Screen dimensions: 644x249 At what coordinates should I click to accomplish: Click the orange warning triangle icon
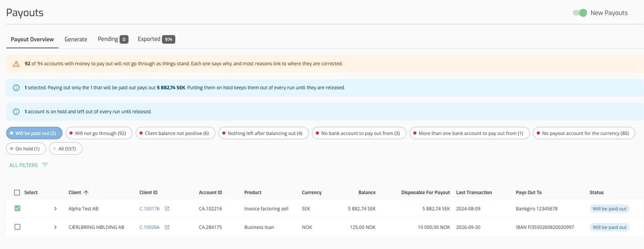[x=16, y=64]
